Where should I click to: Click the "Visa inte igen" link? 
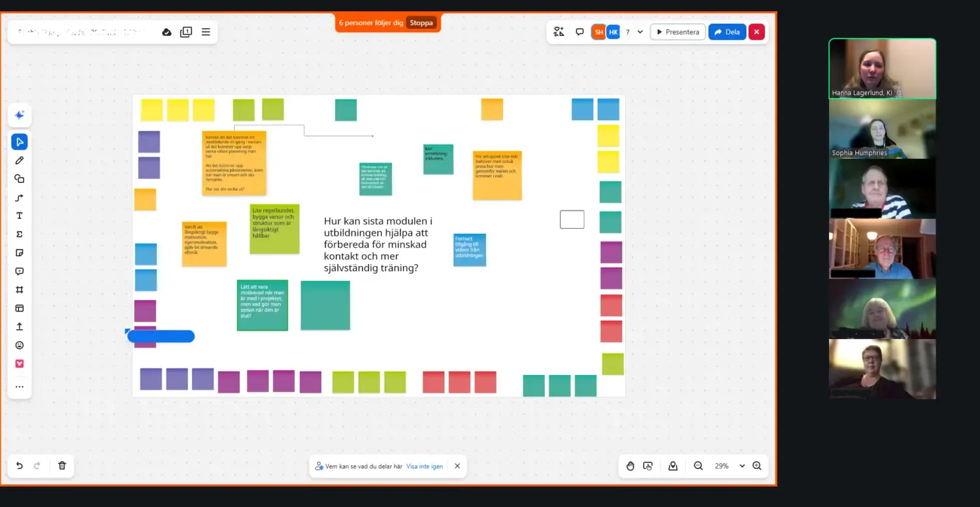[425, 466]
